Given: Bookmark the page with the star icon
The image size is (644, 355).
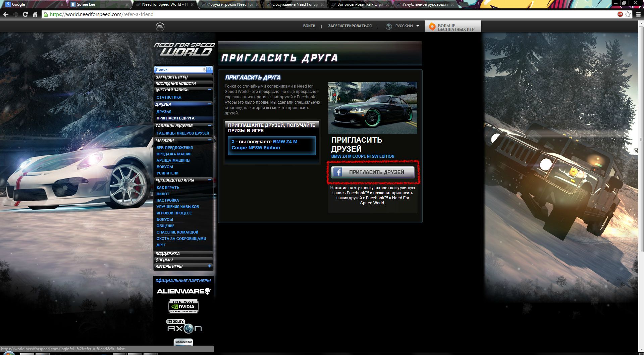Looking at the screenshot, I should (x=628, y=14).
